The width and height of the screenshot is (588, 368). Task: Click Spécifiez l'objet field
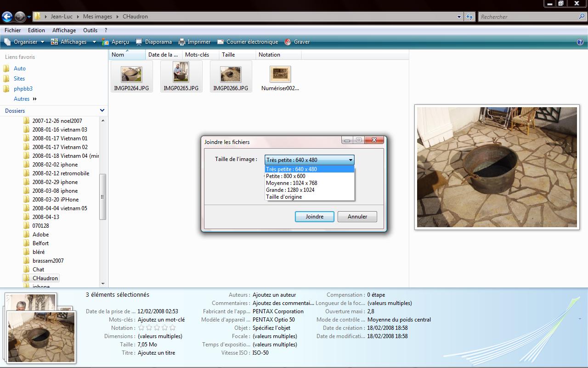tap(271, 328)
